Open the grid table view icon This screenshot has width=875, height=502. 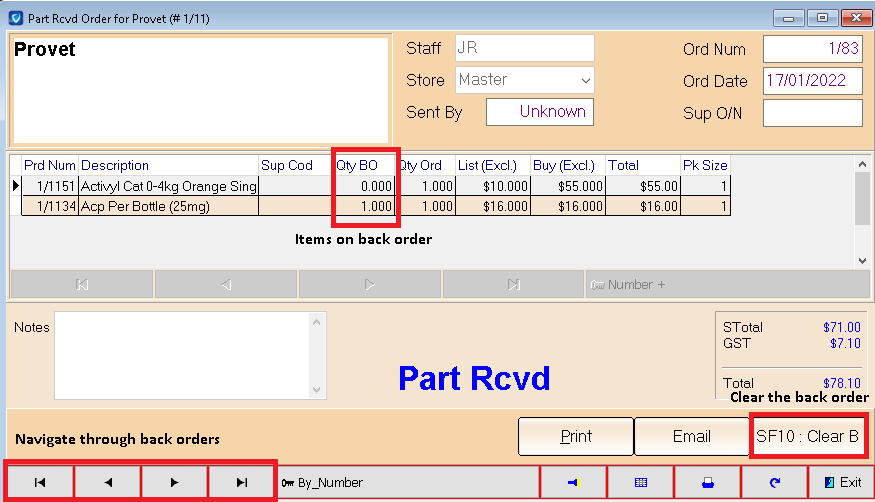tap(641, 482)
